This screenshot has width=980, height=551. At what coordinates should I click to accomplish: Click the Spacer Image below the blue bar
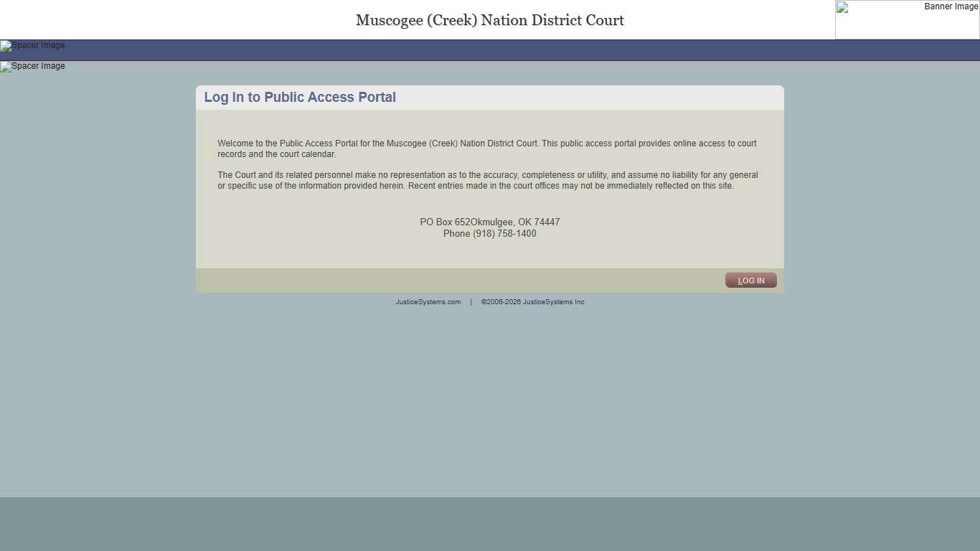33,67
